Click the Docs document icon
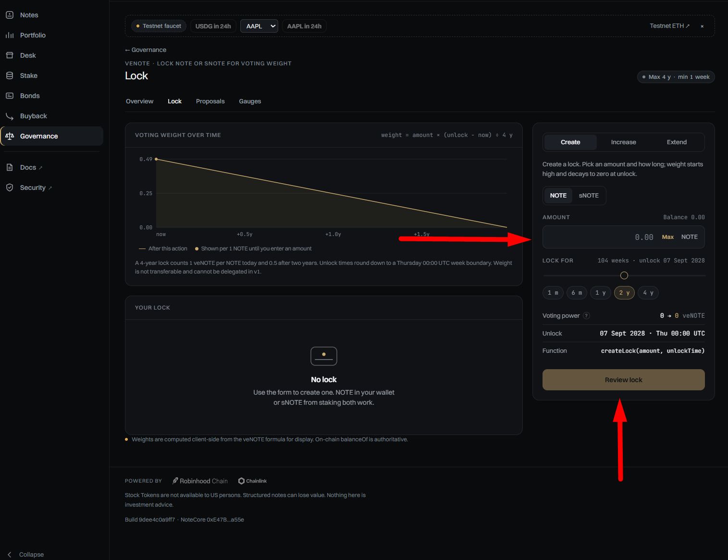Screen dimensions: 728x560 pyautogui.click(x=10, y=167)
